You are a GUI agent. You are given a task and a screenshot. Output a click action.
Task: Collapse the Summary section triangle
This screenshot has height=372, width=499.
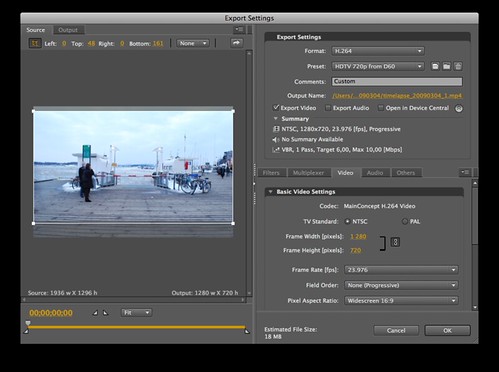(x=275, y=119)
